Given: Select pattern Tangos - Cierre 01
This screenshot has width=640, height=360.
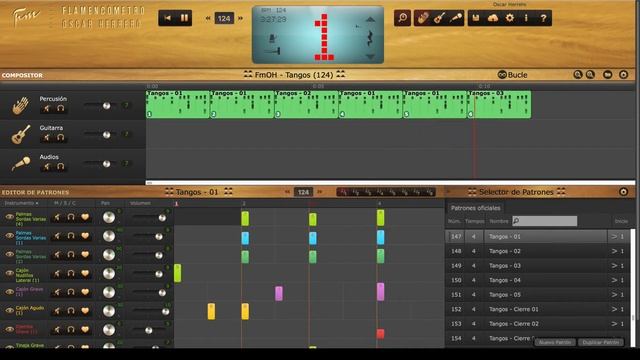Looking at the screenshot, I should pos(537,309).
